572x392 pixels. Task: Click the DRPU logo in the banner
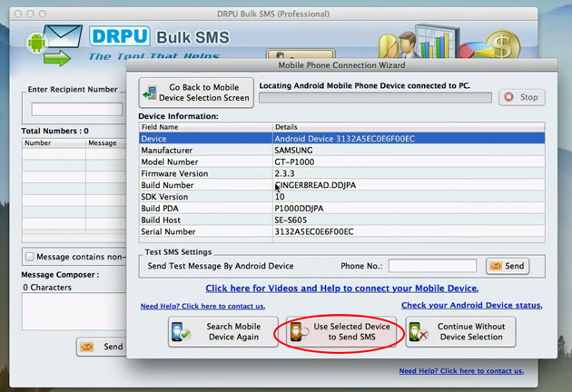point(120,36)
